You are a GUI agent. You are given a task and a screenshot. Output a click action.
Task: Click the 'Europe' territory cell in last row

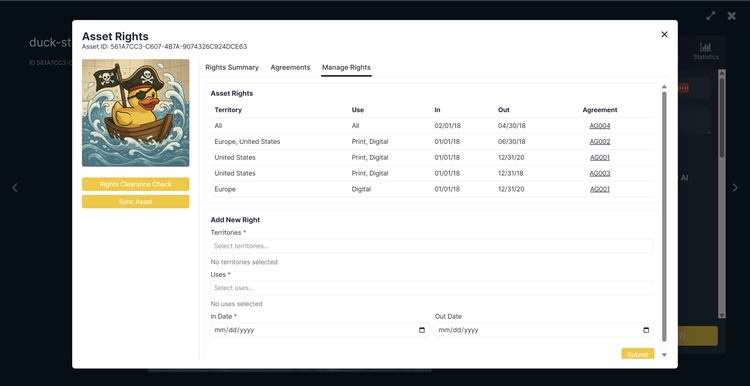225,189
